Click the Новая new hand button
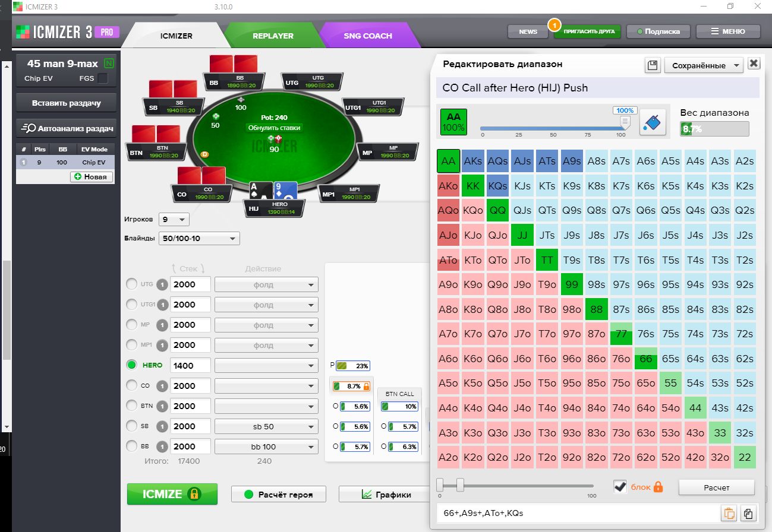Viewport: 772px width, 532px height. [92, 177]
